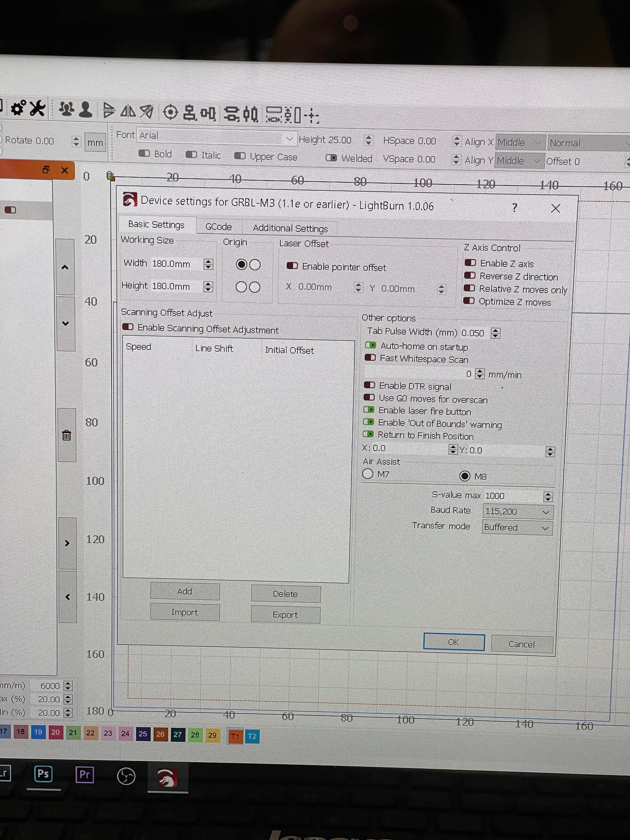Click the Tab Pulse Width stepper
630x840 pixels.
tap(495, 333)
